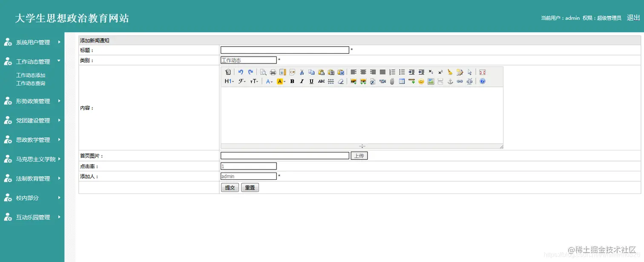The height and width of the screenshot is (262, 644).
Task: Toggle bold formatting
Action: pos(292,81)
